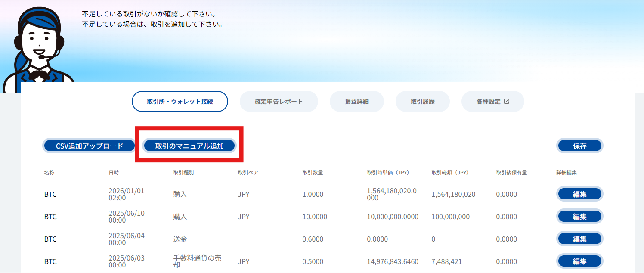Click the 送金 transaction type cell

click(180, 239)
